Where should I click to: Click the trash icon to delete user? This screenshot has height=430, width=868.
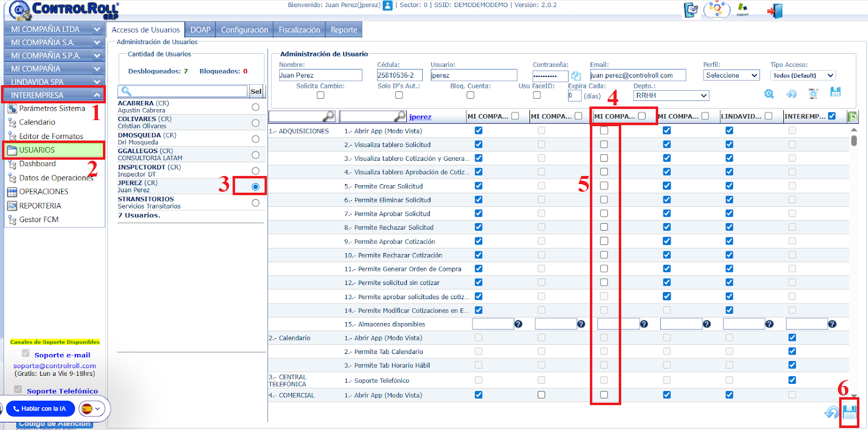[813, 94]
